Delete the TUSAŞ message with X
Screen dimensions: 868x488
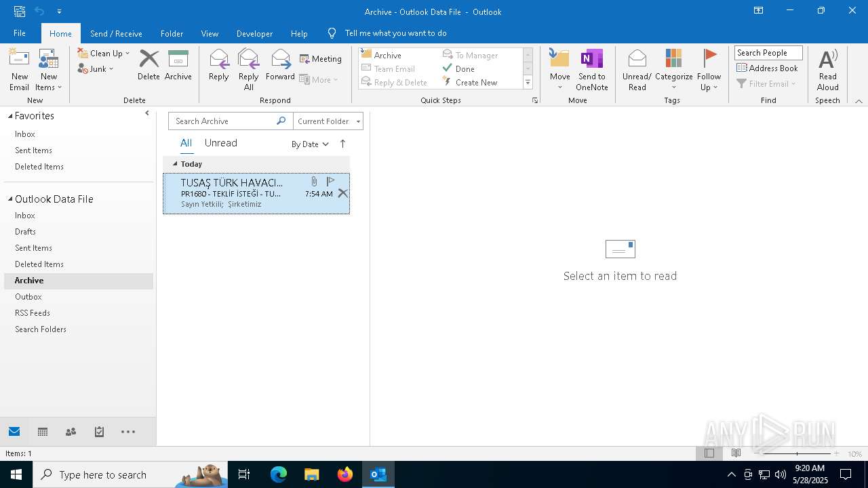pyautogui.click(x=342, y=193)
